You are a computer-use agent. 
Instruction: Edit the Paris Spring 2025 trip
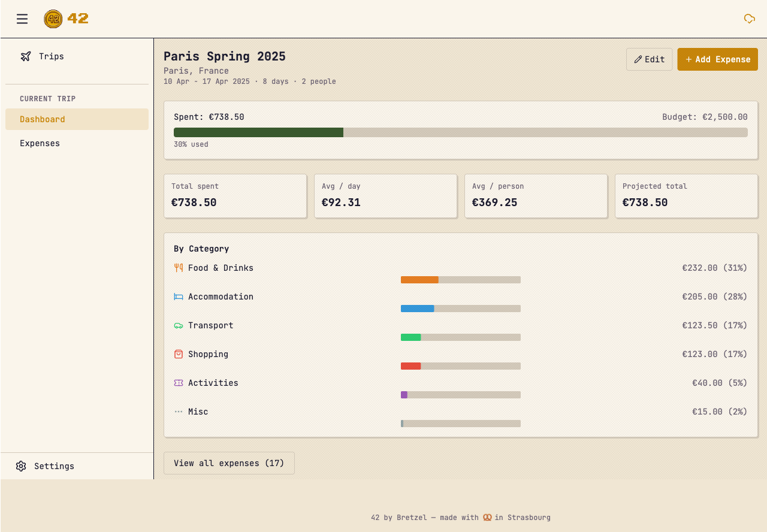pos(649,59)
